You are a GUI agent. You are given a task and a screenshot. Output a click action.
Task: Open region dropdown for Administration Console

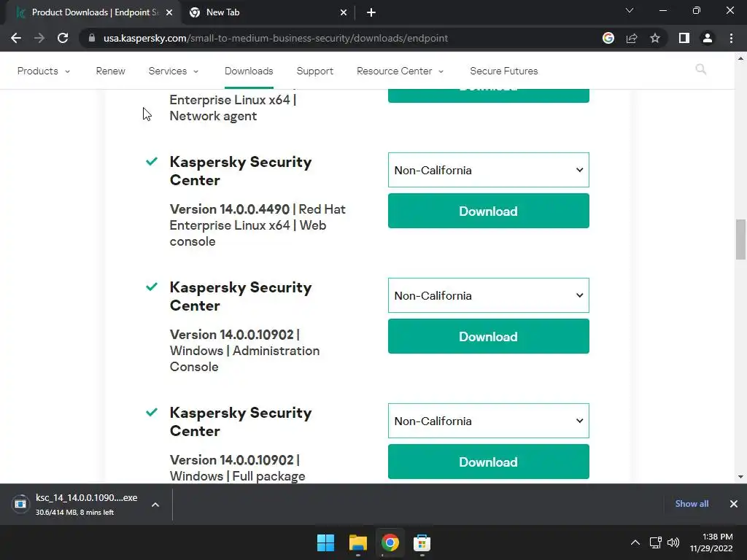(x=488, y=295)
